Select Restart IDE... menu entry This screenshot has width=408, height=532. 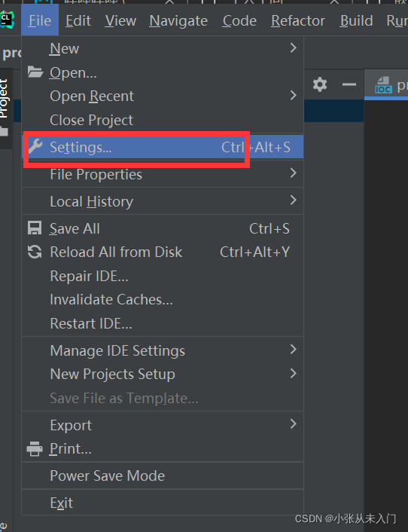163,323
